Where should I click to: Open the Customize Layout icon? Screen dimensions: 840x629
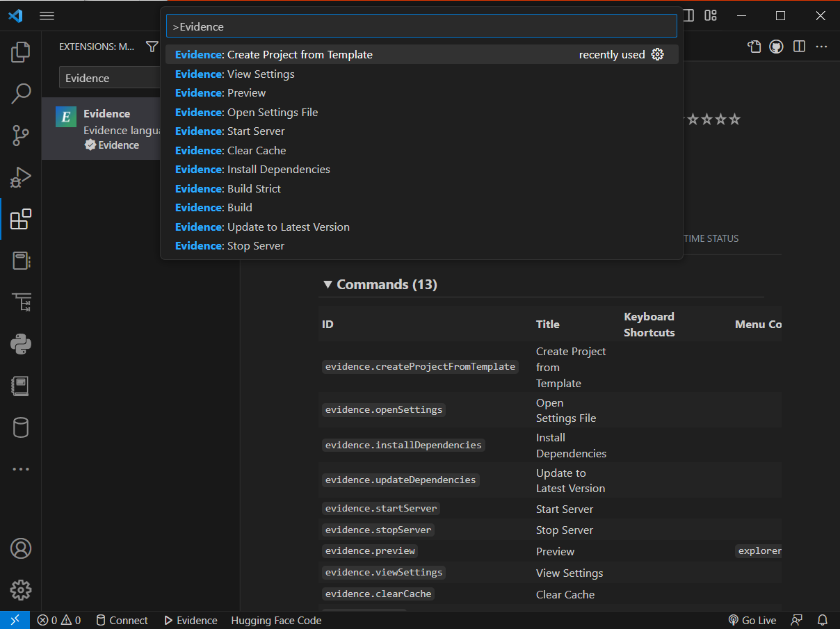[x=711, y=15]
